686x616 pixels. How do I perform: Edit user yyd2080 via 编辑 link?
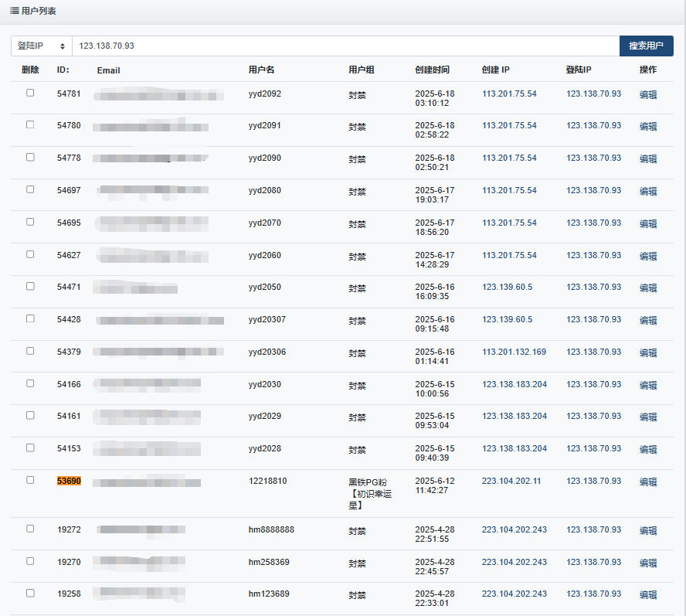coord(647,191)
